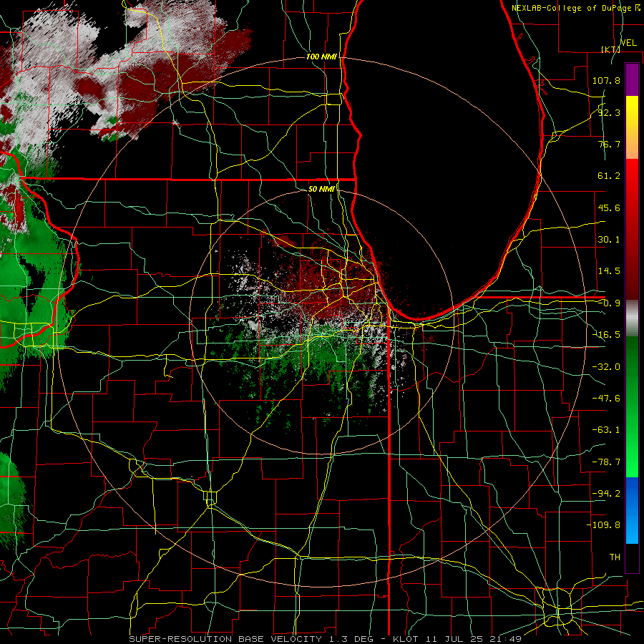This screenshot has width=644, height=644.
Task: Click the 30.1 scale value
Action: click(609, 240)
